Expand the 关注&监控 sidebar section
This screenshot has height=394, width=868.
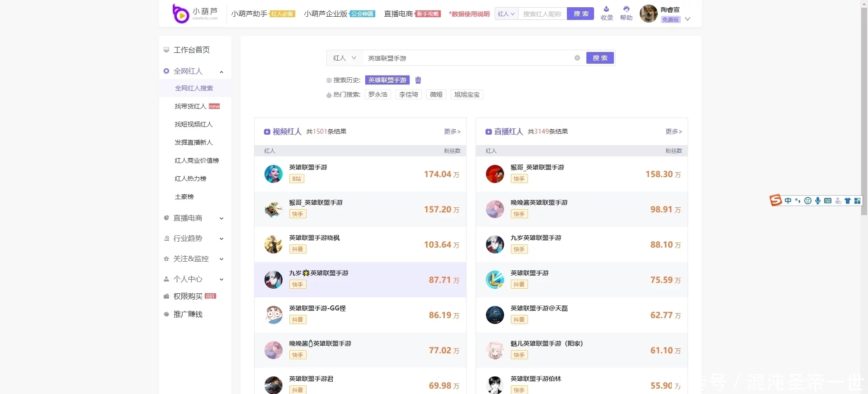(222, 259)
